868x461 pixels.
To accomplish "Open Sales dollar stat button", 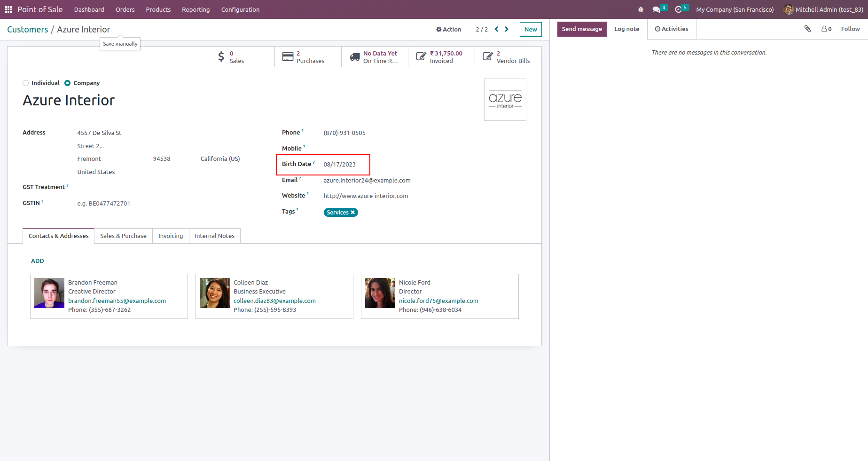I will (241, 57).
